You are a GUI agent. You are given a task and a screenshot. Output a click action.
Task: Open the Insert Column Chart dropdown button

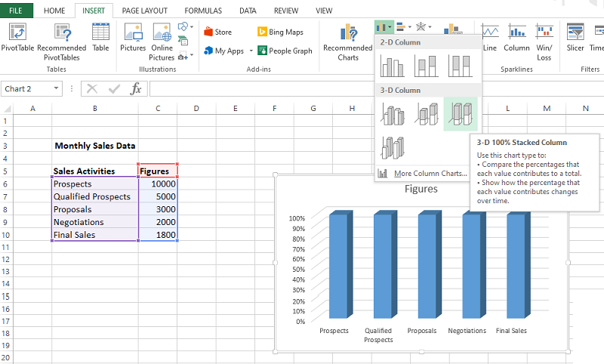click(x=384, y=27)
